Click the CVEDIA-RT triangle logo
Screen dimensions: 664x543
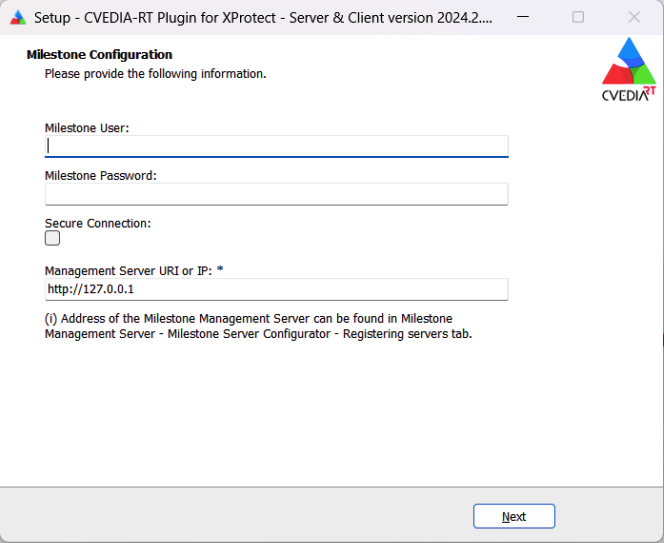(629, 69)
